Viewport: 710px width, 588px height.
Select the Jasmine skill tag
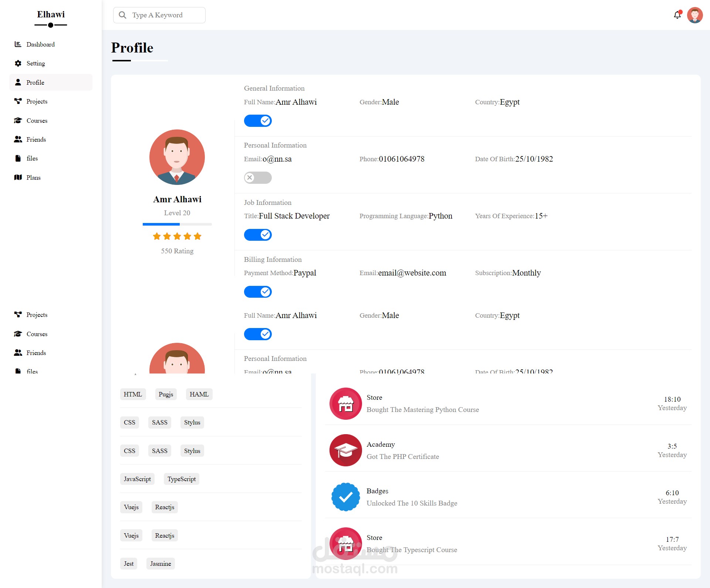click(160, 564)
